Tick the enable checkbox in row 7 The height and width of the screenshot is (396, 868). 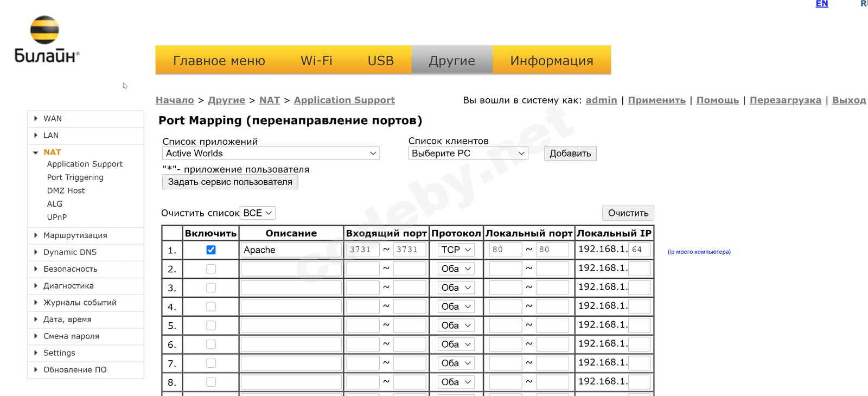(x=211, y=363)
